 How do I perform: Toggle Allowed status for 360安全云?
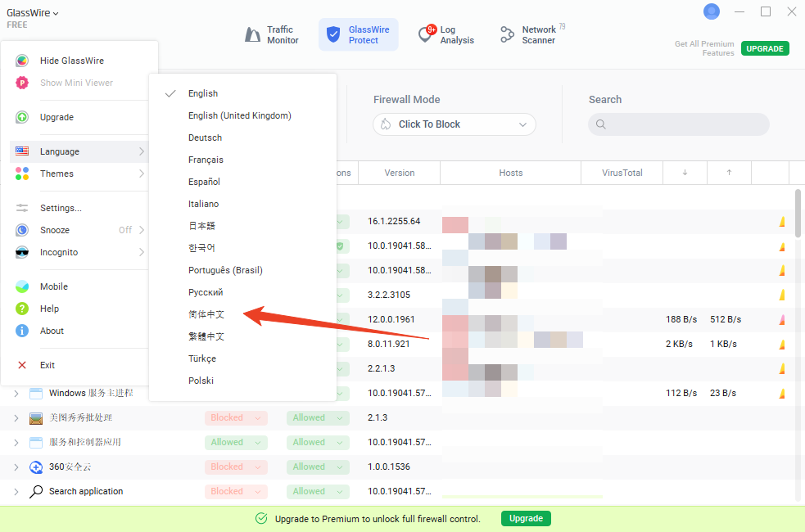[x=318, y=467]
